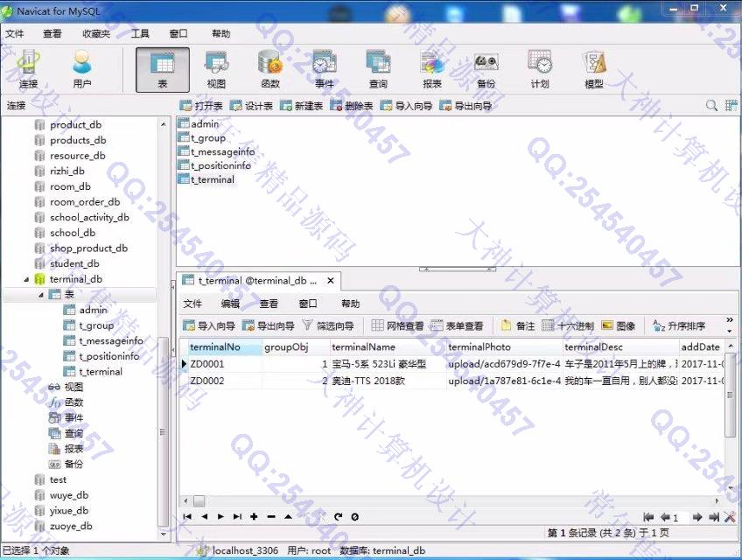This screenshot has height=560, width=742.
Task: Click Export Wizard (导出向导) in object toolbar
Action: point(465,106)
